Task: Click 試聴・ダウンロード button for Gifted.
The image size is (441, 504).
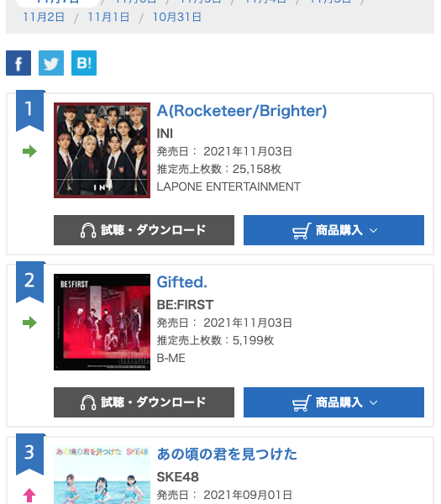Action: coord(144,402)
